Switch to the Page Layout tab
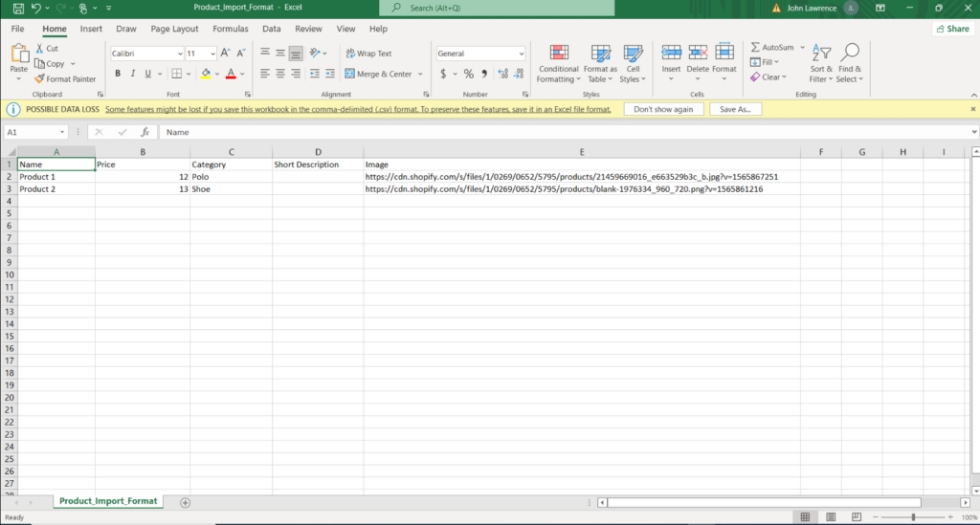 point(174,29)
